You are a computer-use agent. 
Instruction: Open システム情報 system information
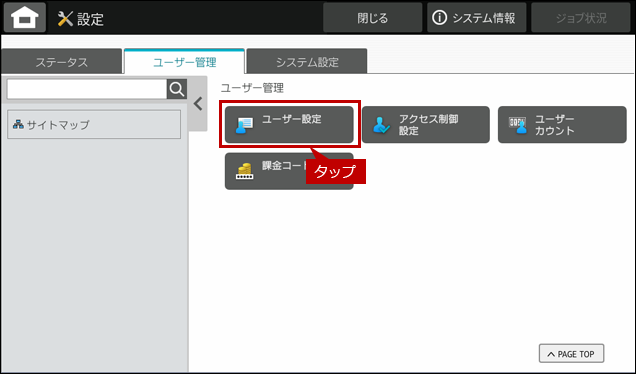(477, 18)
